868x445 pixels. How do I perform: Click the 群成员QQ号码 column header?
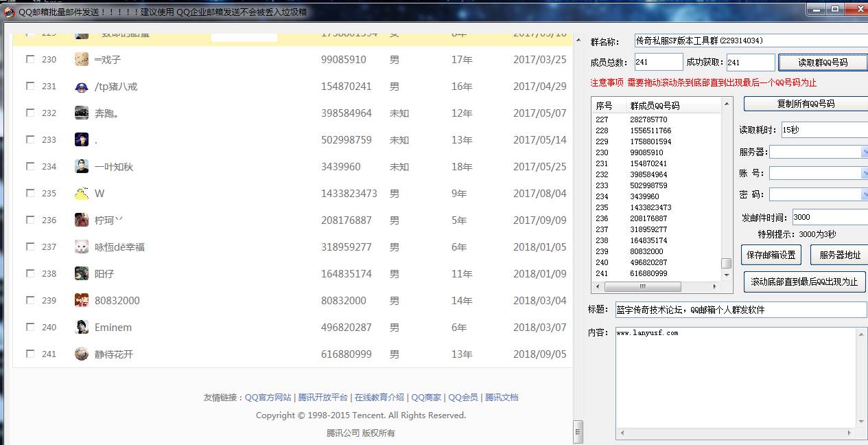tap(672, 106)
